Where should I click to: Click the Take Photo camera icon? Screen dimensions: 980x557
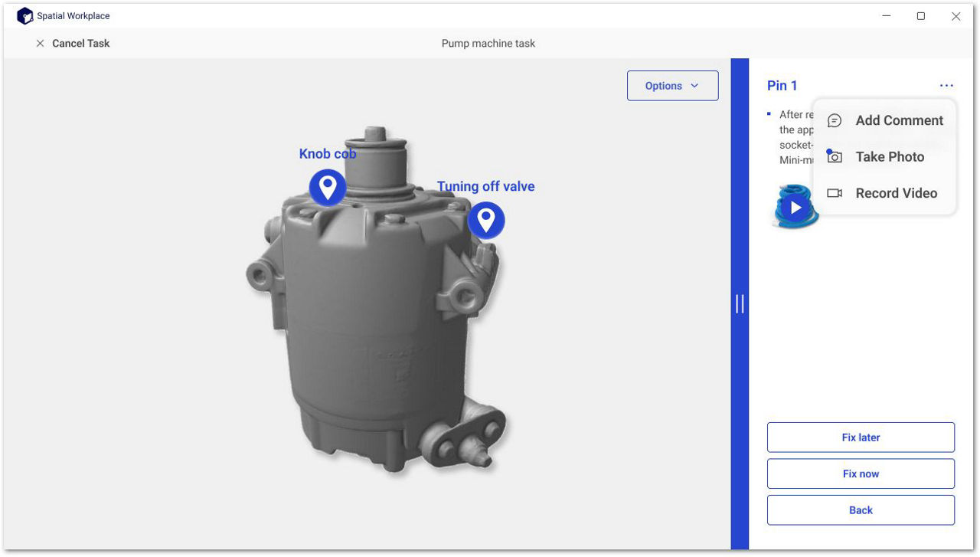pyautogui.click(x=835, y=157)
